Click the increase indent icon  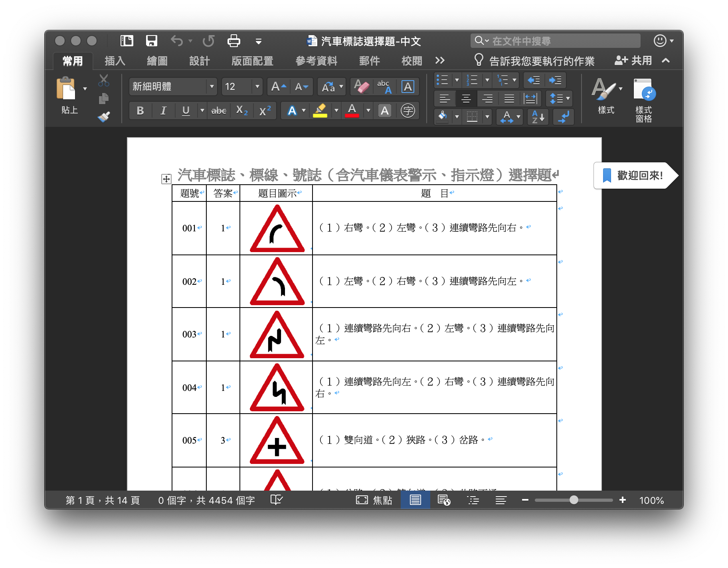tap(555, 80)
